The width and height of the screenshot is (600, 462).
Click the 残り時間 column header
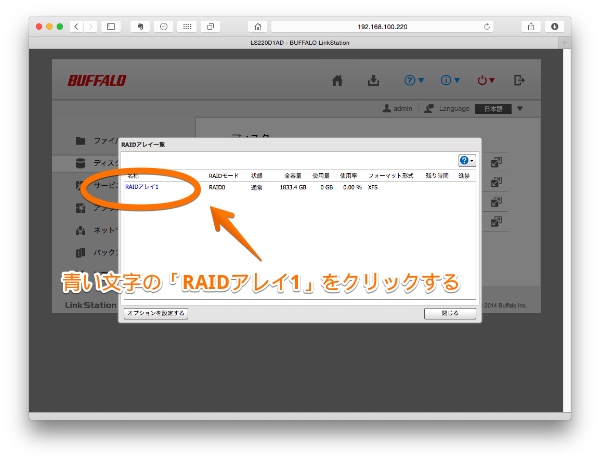click(x=437, y=176)
